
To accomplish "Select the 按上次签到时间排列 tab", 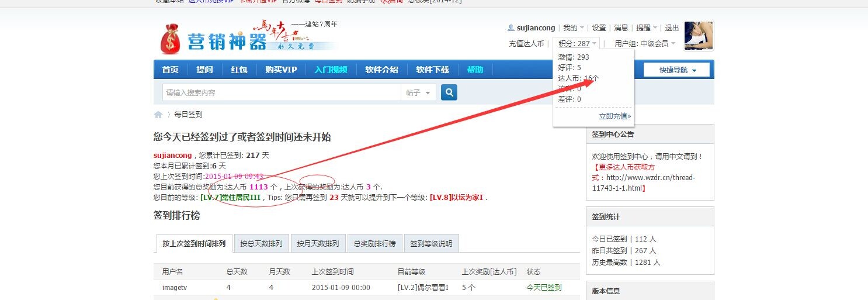I will tap(195, 243).
